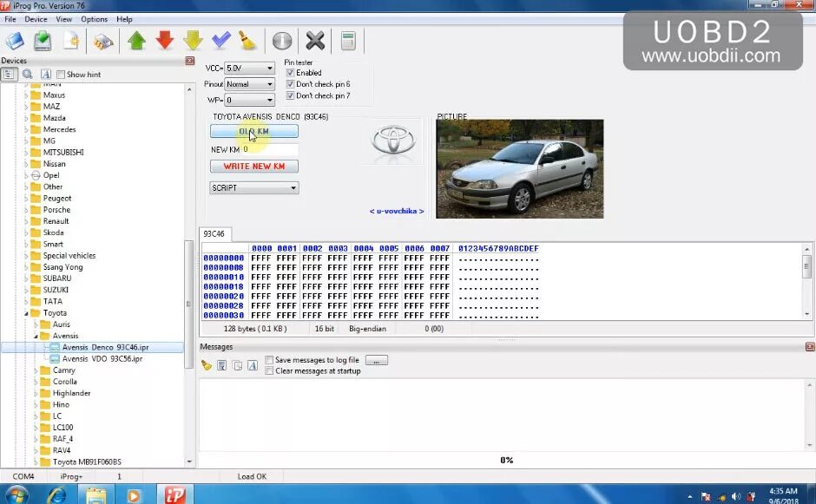This screenshot has width=816, height=504.
Task: Toggle Don't check pin 6 checkbox
Action: [x=291, y=84]
